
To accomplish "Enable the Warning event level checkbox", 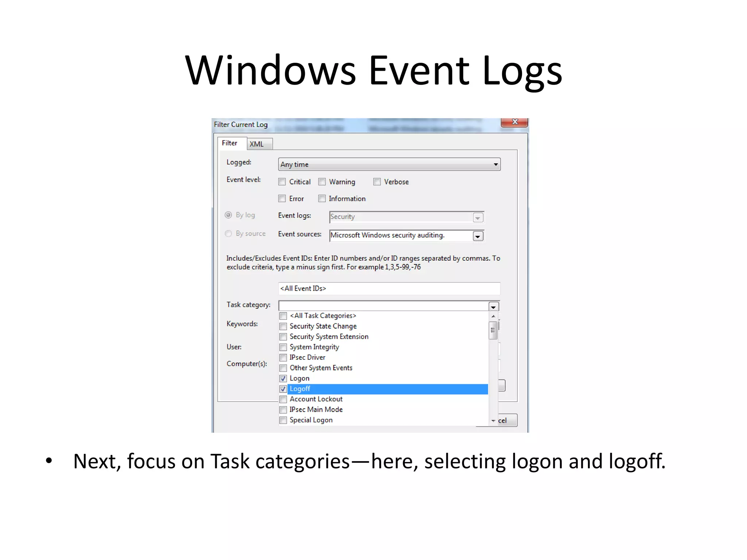I will (x=322, y=182).
